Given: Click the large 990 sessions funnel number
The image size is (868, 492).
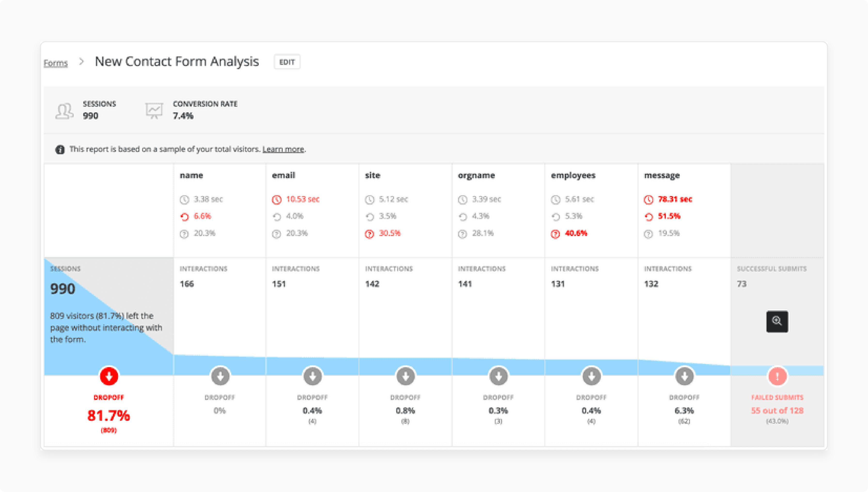Looking at the screenshot, I should click(x=63, y=289).
